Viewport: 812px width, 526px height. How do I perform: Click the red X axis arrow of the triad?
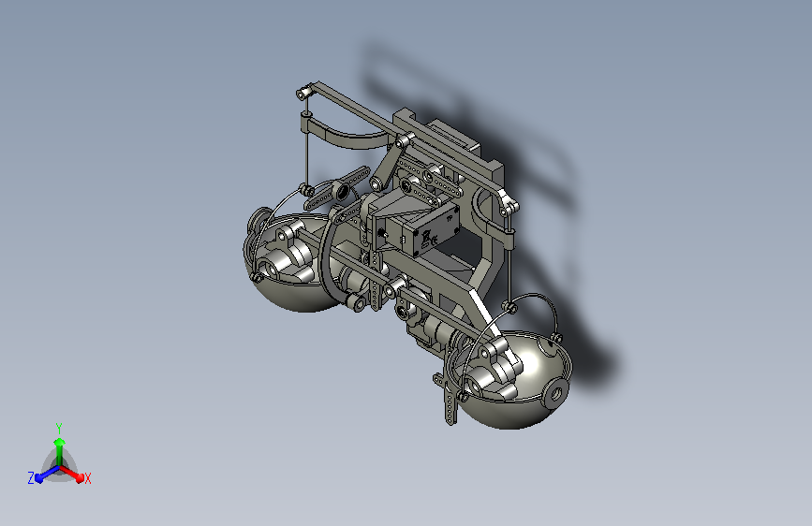click(x=72, y=473)
